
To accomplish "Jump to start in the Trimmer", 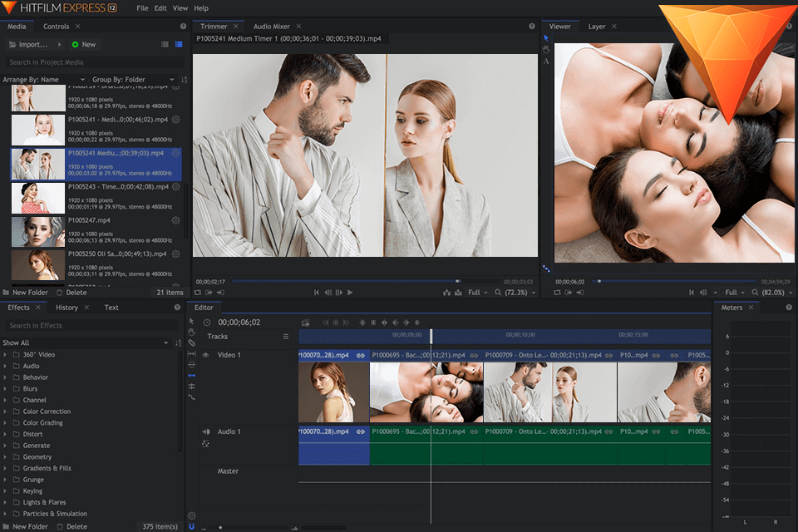I will point(317,293).
